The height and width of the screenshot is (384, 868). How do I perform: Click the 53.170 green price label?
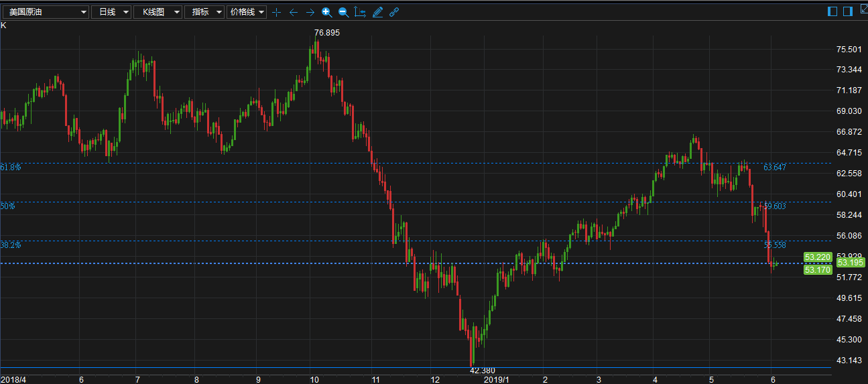point(818,270)
